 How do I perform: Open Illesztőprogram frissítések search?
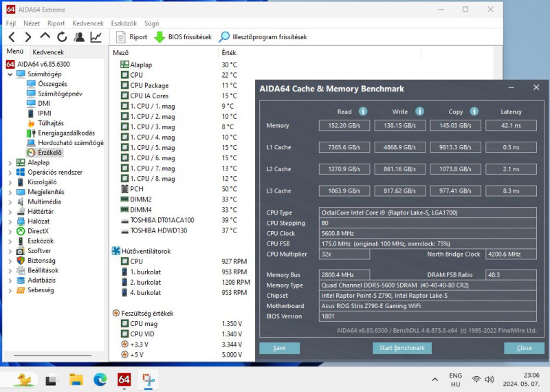[x=263, y=37]
